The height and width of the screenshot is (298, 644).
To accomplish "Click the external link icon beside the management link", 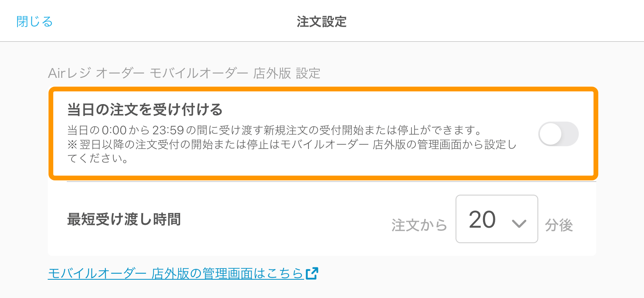I will 312,273.
